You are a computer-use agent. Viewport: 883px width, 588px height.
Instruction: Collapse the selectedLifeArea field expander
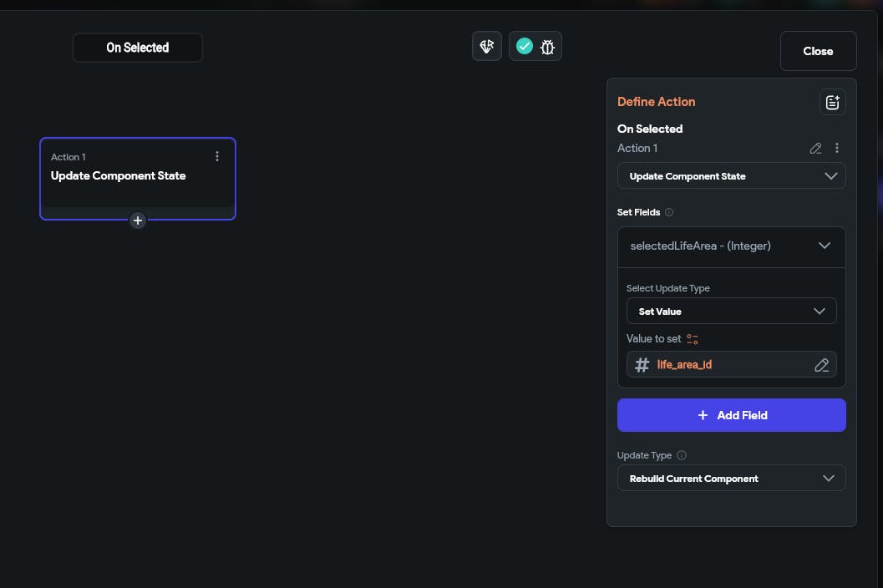coord(824,246)
